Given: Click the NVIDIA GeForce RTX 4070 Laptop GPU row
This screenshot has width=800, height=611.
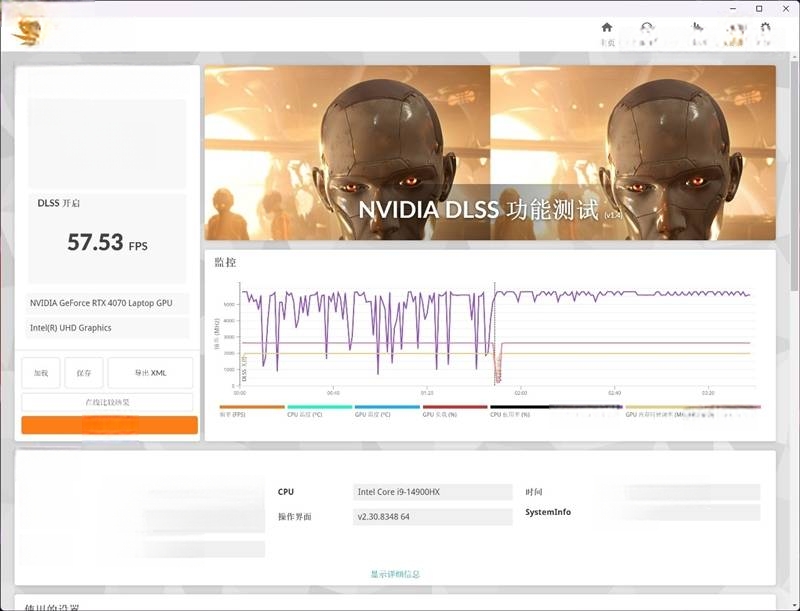Looking at the screenshot, I should point(107,303).
